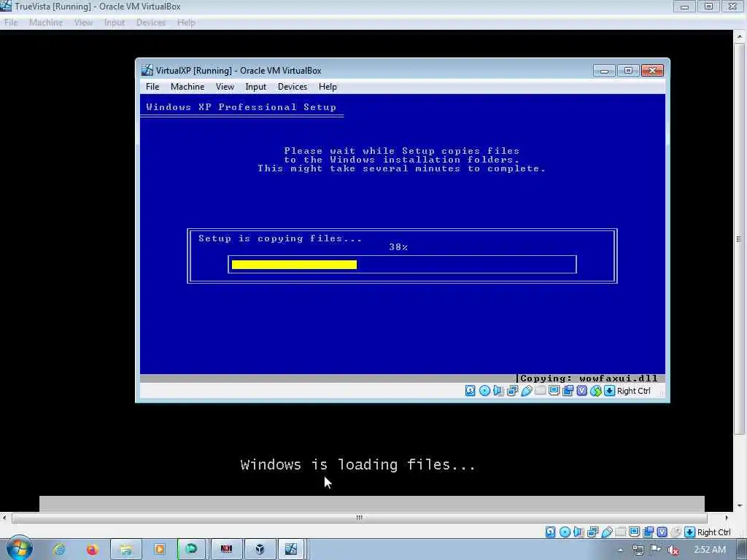The image size is (747, 560).
Task: Switch to the running VM taskbar button
Action: 292,549
